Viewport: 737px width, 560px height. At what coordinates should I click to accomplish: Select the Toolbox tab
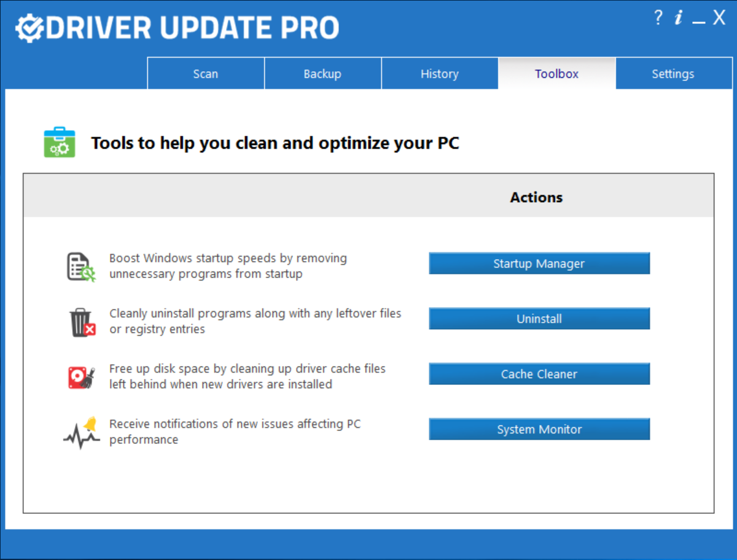pyautogui.click(x=556, y=74)
